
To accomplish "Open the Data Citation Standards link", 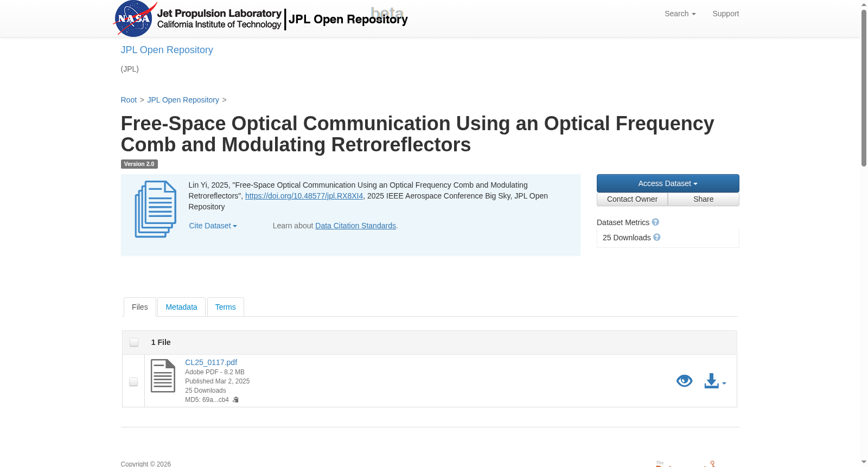I will [x=355, y=226].
